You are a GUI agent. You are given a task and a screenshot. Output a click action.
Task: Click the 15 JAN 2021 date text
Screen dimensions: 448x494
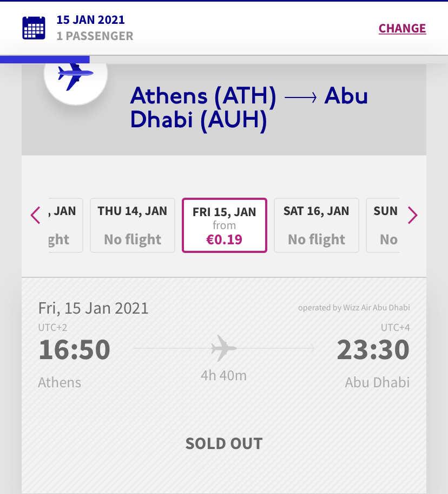91,20
